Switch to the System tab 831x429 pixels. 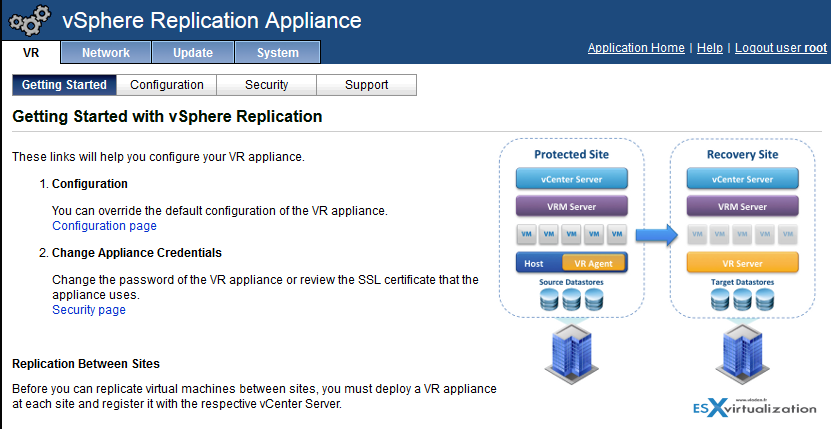point(278,52)
